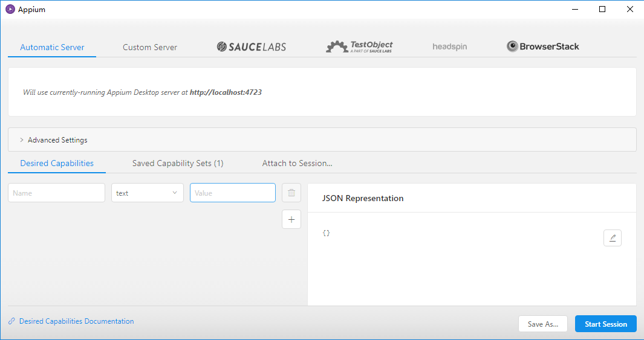
Task: Open the HeadSpin server tab
Action: (449, 47)
